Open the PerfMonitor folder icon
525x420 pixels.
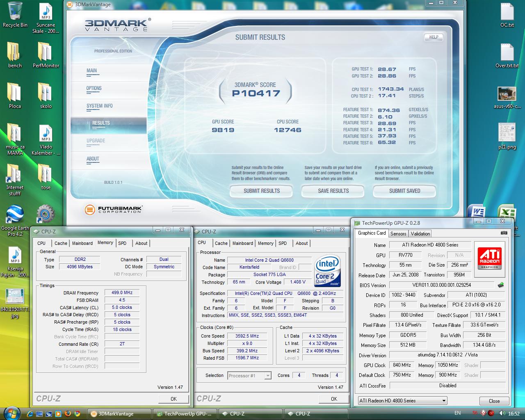46,55
